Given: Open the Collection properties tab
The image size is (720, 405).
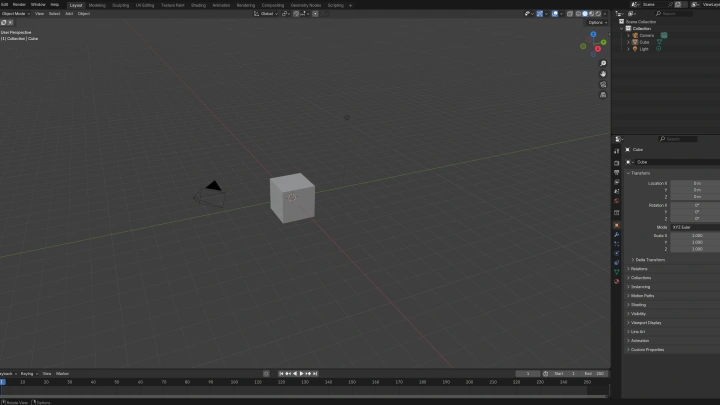Looking at the screenshot, I should pos(617,213).
